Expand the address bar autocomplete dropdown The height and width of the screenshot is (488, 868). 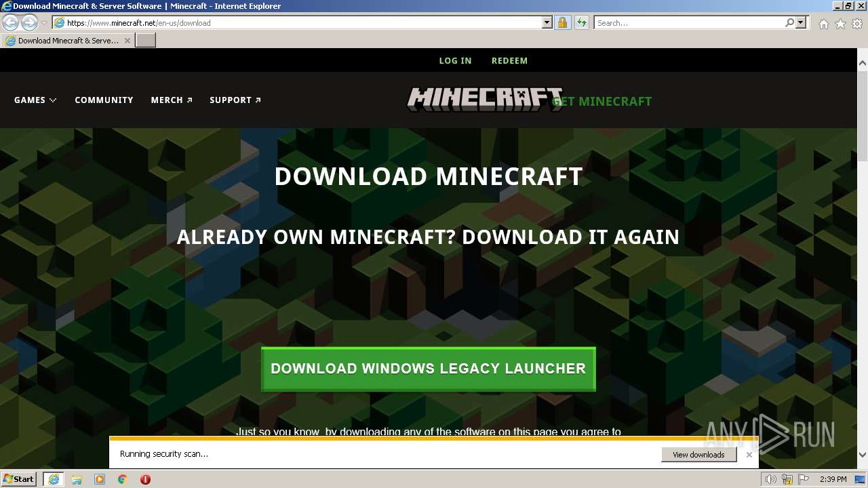pos(547,22)
